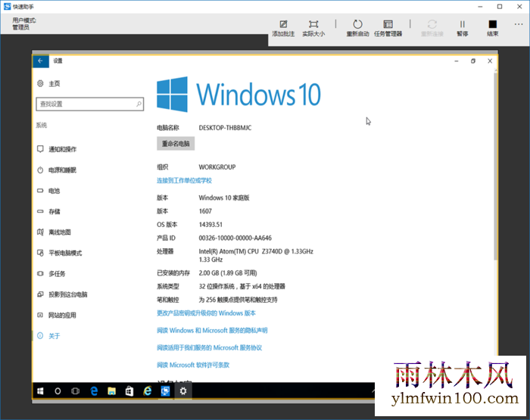Viewport: 530px width, 420px height.
Task: Click Cortana circle icon on remote taskbar
Action: pyautogui.click(x=58, y=391)
